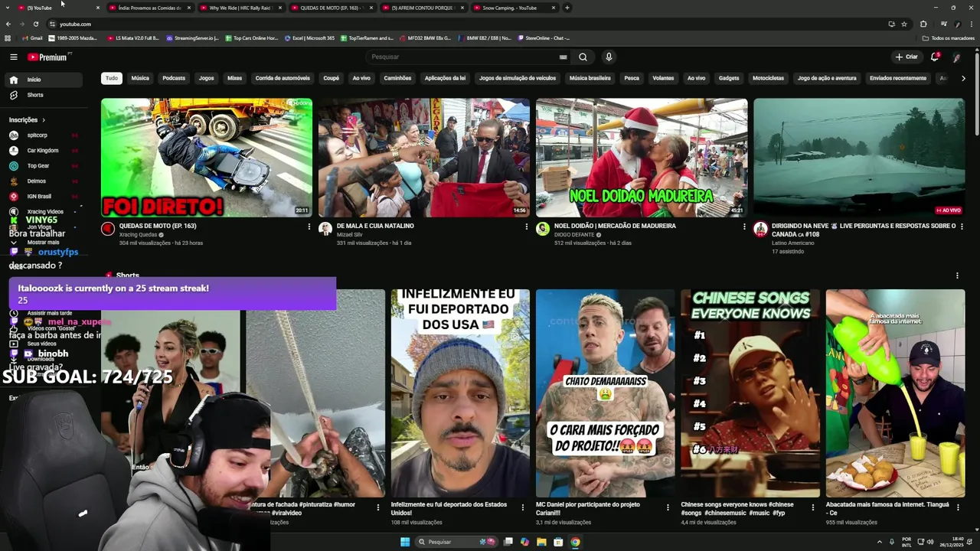This screenshot has height=551, width=980.
Task: Select the Pesca filter chip
Action: [632, 78]
